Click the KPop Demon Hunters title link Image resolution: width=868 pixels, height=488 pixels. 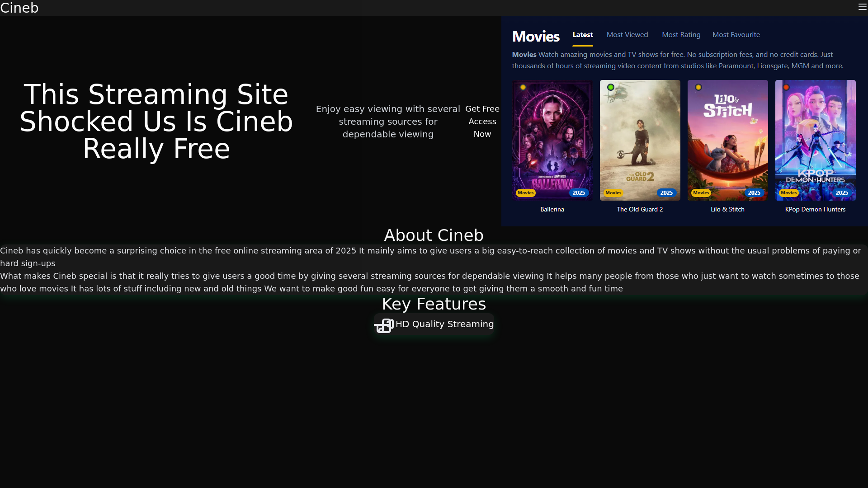(815, 209)
